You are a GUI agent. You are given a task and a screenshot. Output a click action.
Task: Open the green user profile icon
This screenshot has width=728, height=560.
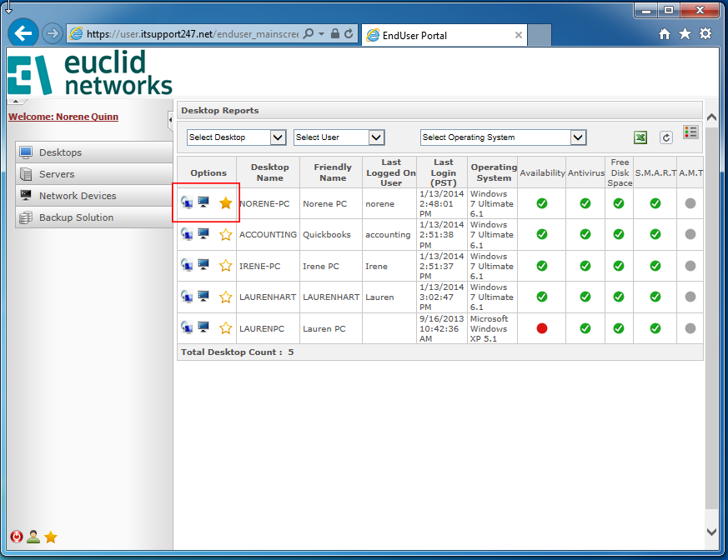pos(33,537)
